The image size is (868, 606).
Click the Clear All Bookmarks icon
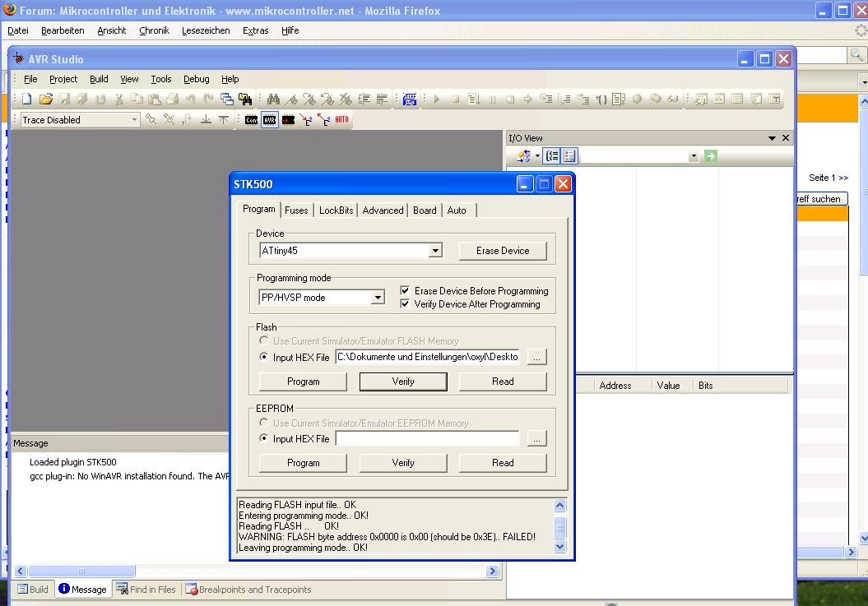pyautogui.click(x=346, y=99)
